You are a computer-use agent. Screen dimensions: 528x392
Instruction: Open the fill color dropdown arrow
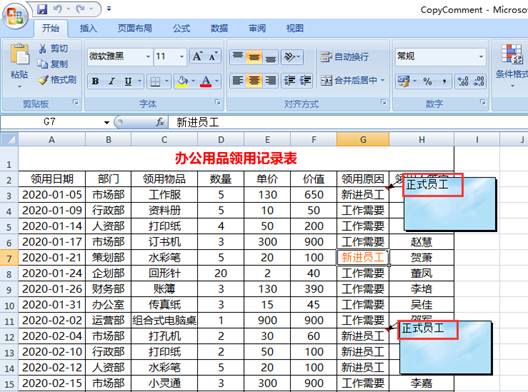(x=193, y=81)
